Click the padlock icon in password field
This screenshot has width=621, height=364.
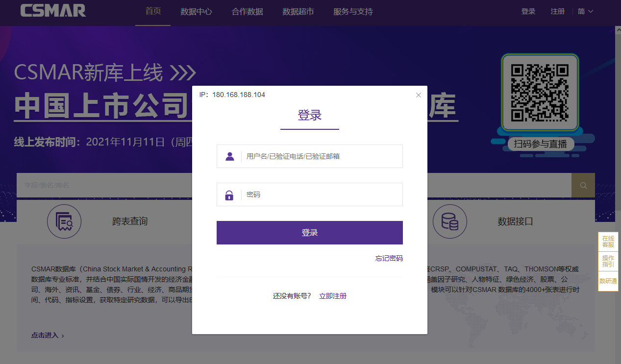click(229, 195)
